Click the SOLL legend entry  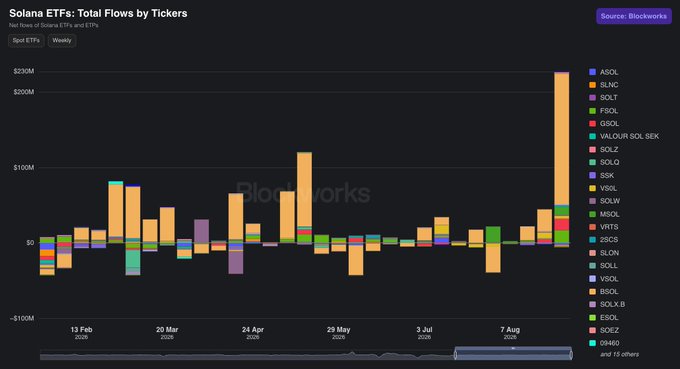click(603, 266)
